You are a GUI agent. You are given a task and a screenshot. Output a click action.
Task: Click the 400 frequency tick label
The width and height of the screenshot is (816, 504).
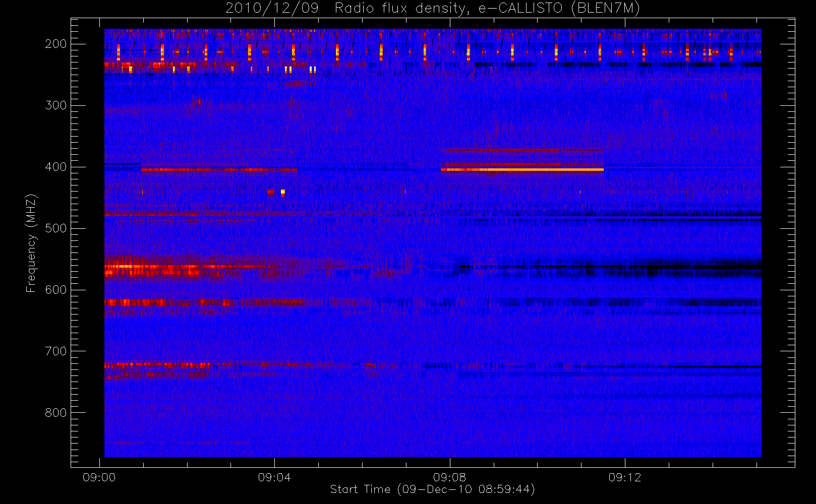click(x=55, y=167)
